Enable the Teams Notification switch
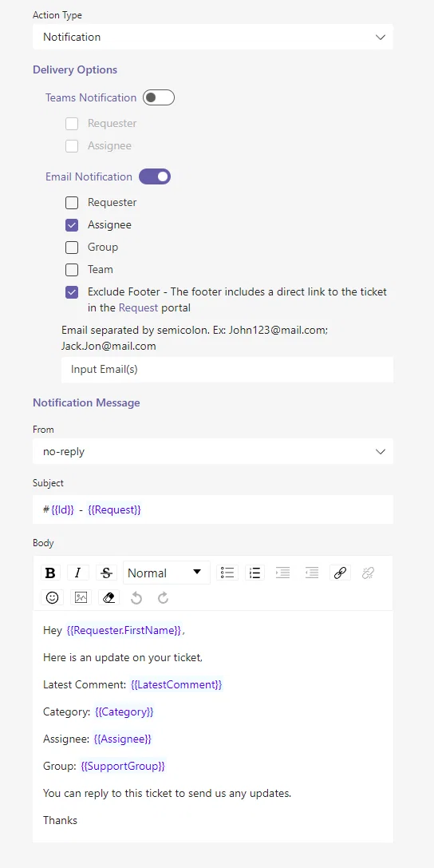Screen dimensions: 434x868 159,97
